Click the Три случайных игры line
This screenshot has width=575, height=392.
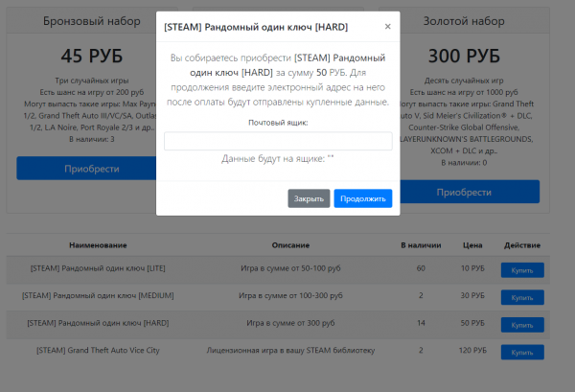(x=92, y=81)
